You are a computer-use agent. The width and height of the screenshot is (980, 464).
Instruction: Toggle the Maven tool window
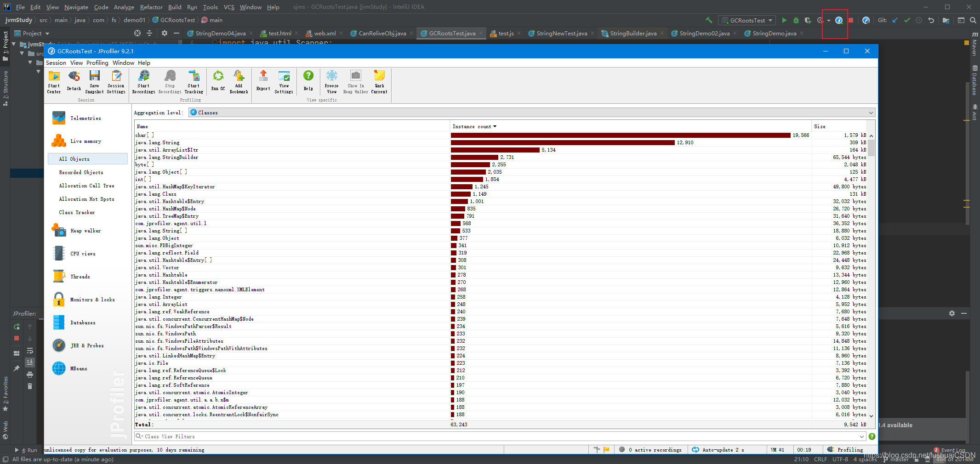tap(974, 44)
